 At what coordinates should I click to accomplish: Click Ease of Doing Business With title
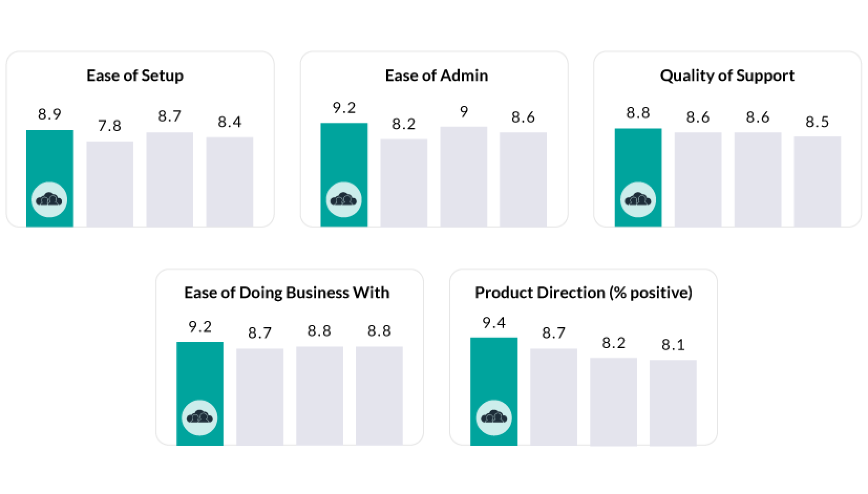point(287,293)
